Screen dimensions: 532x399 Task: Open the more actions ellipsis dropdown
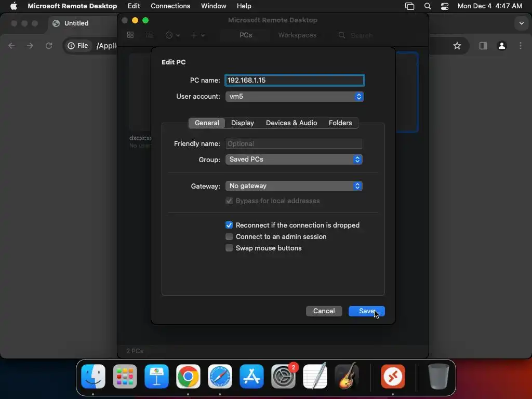point(172,35)
